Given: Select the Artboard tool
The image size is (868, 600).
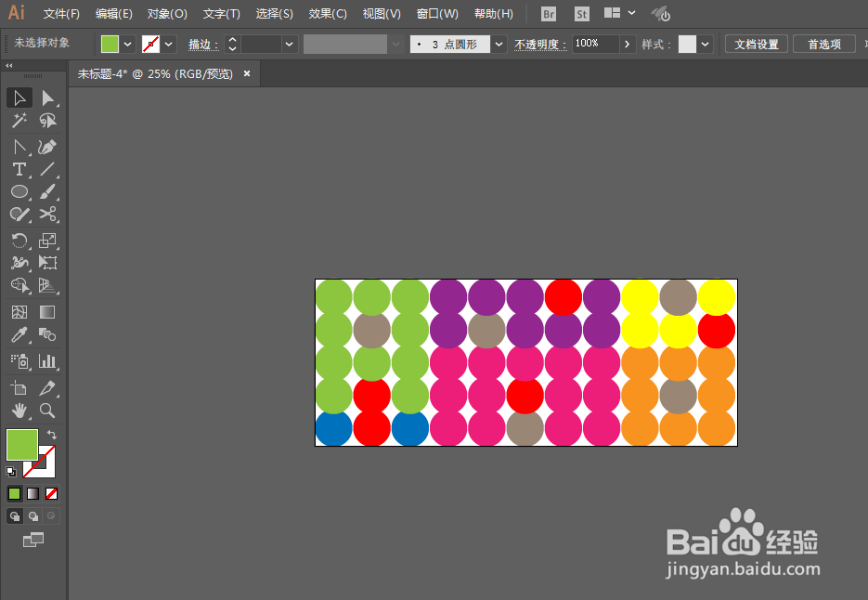Looking at the screenshot, I should [19, 388].
